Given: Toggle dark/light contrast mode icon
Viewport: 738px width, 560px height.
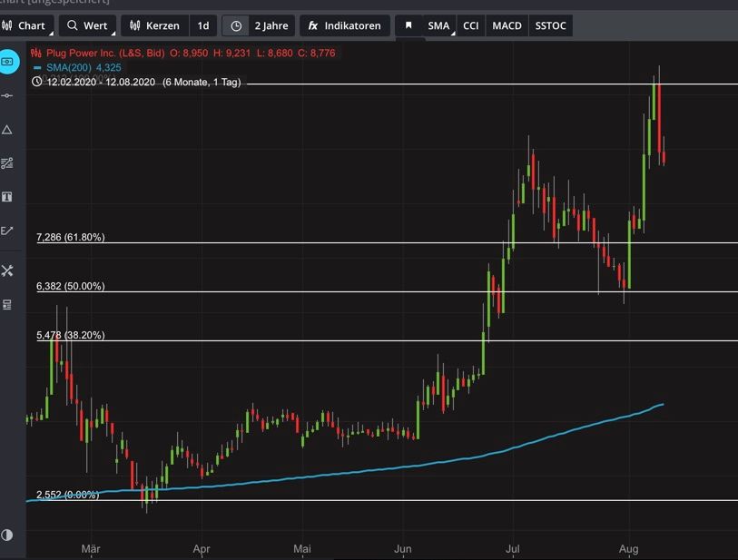Looking at the screenshot, I should coord(7,535).
